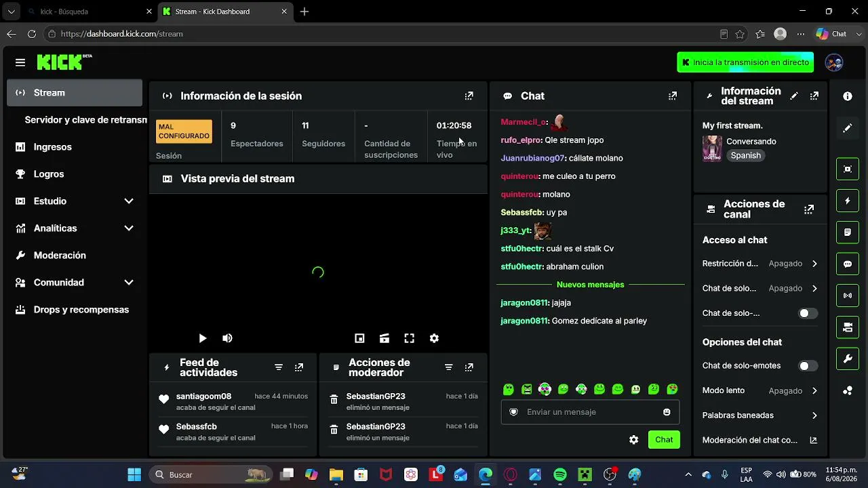Click the browser address bar URL
This screenshot has height=488, width=868.
[122, 34]
